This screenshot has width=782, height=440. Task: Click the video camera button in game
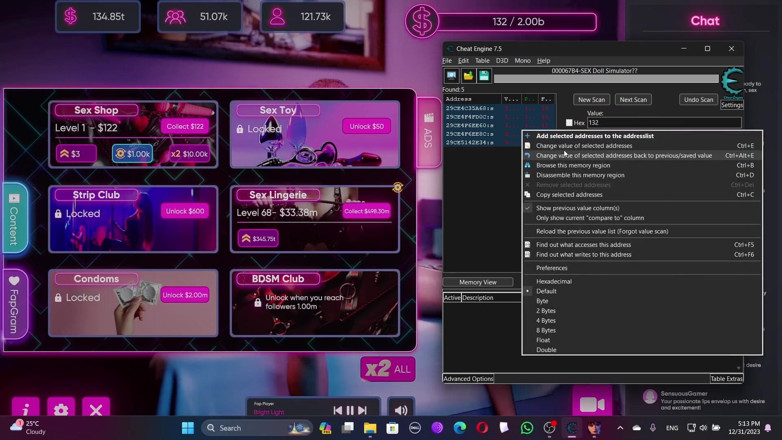pos(592,404)
